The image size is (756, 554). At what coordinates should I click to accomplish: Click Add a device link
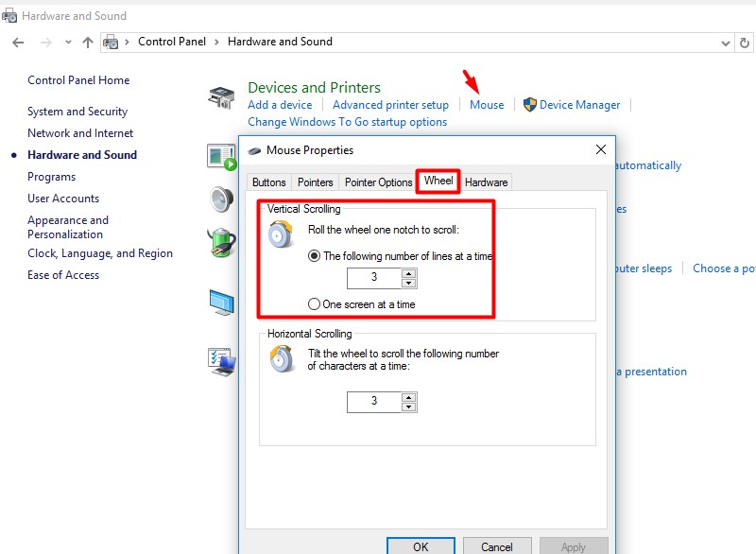(x=280, y=105)
